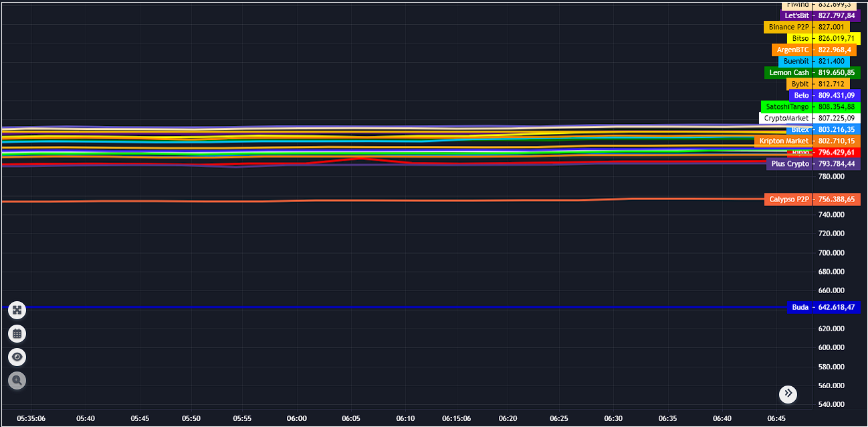
Task: Click the double-chevron scroll-to-latest button
Action: 788,394
